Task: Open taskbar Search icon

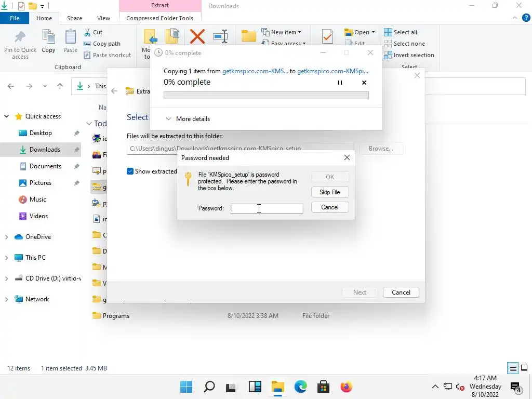Action: [x=209, y=387]
